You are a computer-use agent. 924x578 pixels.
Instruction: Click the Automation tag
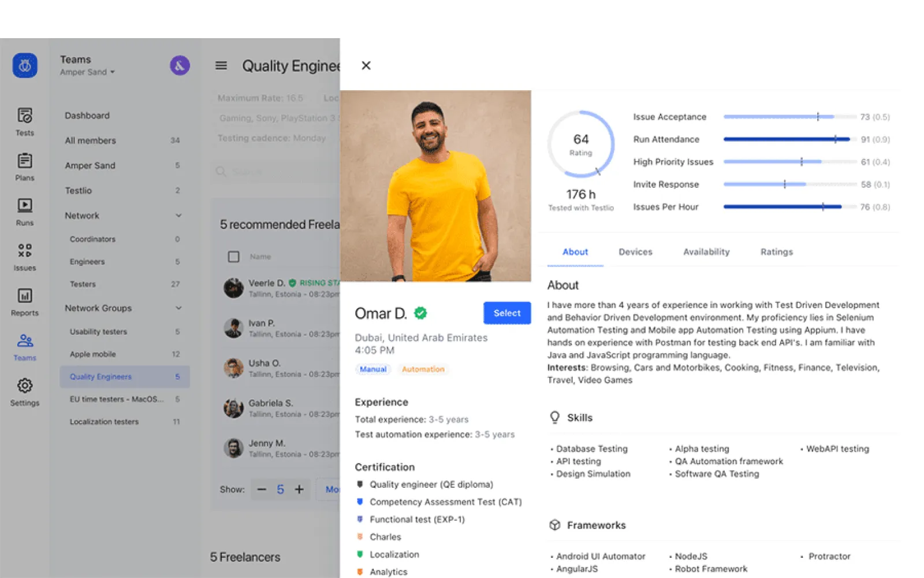[x=423, y=369]
